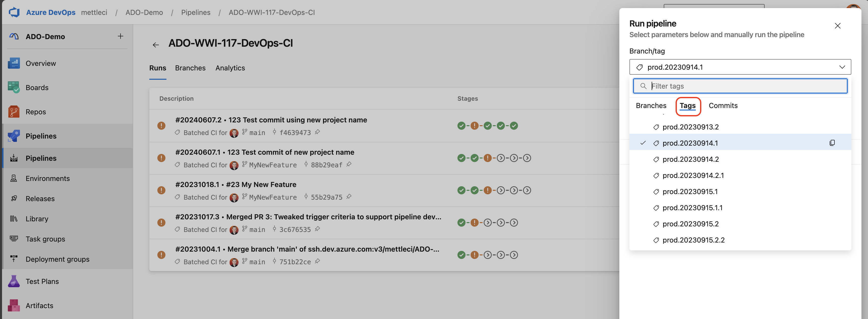
Task: Click the Releases rocket icon
Action: pos(14,199)
